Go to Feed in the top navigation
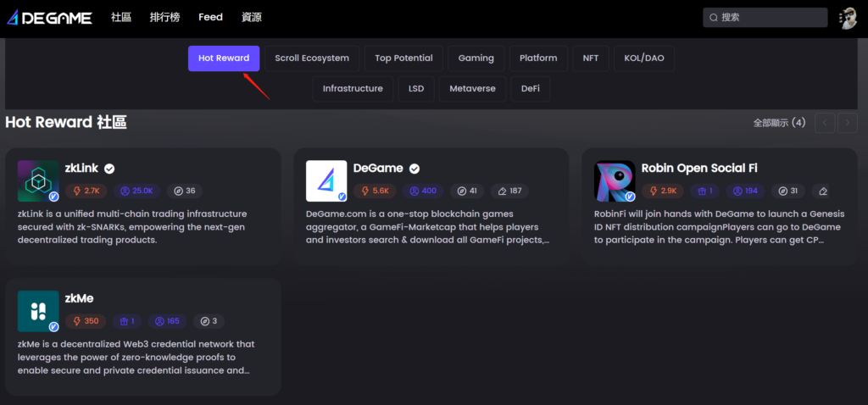Viewport: 868px width, 405px height. [x=210, y=17]
